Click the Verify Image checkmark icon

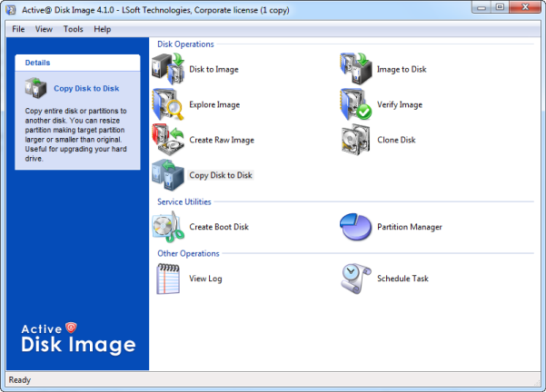point(356,104)
